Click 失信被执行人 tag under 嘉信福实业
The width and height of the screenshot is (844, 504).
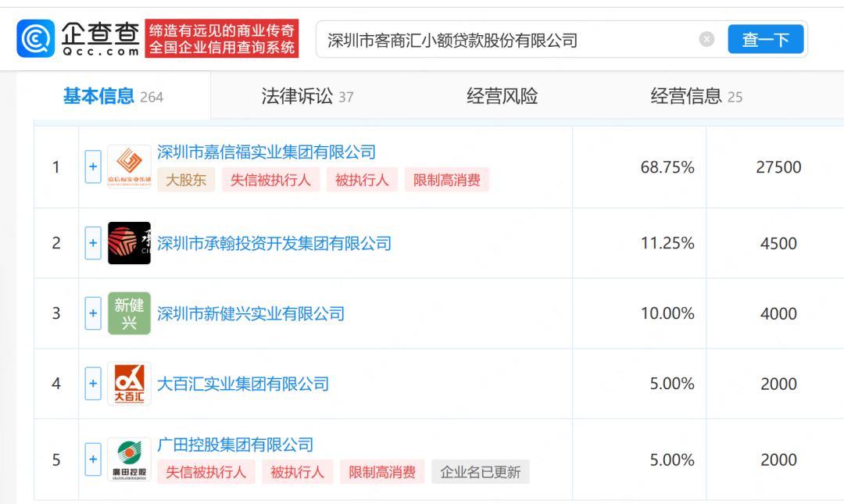click(x=270, y=180)
